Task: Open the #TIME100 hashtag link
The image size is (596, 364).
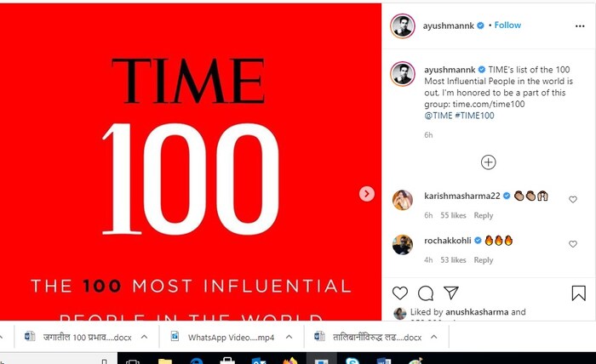Action: pos(477,114)
